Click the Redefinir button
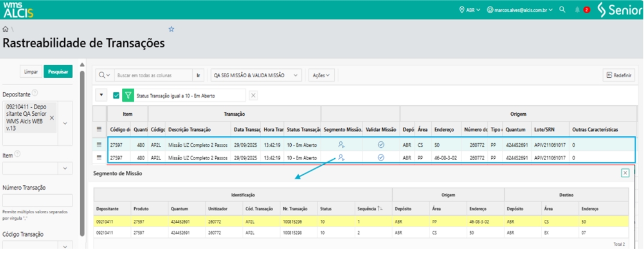The height and width of the screenshot is (254, 644). 619,75
